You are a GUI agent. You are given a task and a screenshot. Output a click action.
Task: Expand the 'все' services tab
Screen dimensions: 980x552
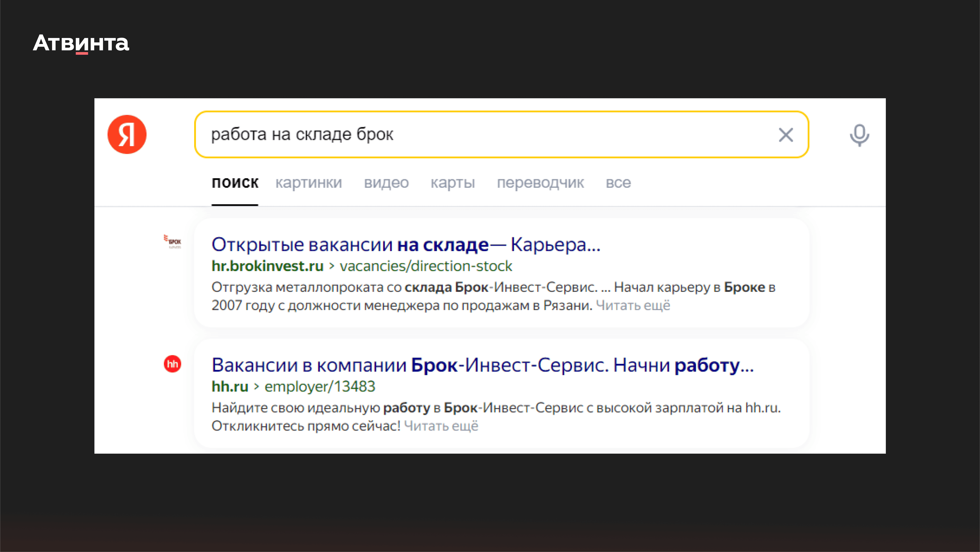[x=618, y=183]
